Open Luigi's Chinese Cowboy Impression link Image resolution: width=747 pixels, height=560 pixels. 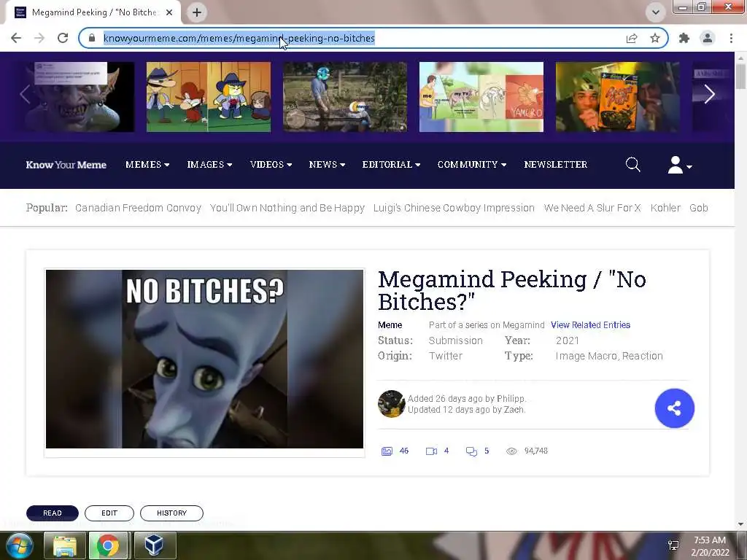click(454, 208)
